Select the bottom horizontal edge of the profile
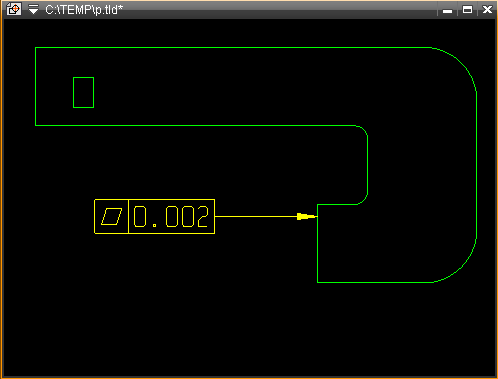The width and height of the screenshot is (498, 379). tap(375, 282)
